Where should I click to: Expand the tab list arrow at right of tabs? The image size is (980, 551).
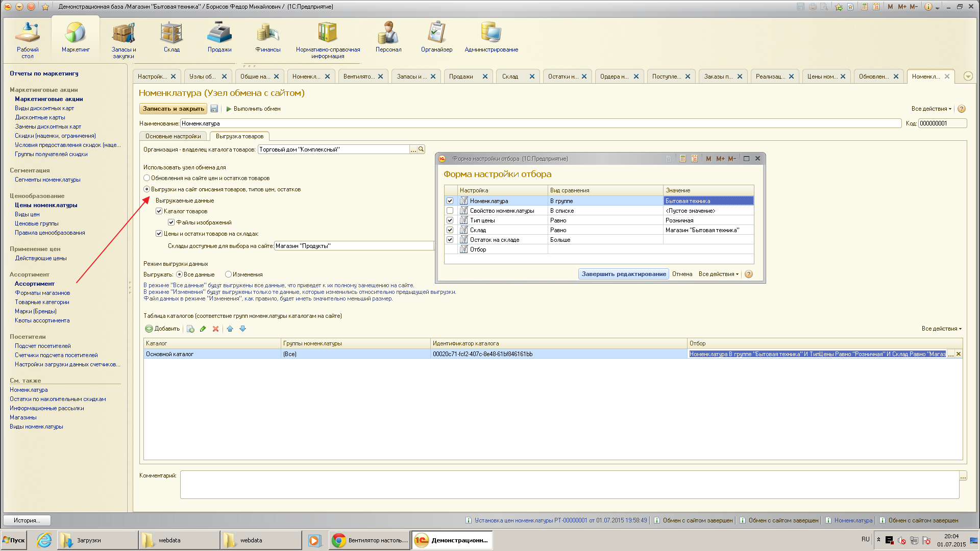tap(968, 77)
